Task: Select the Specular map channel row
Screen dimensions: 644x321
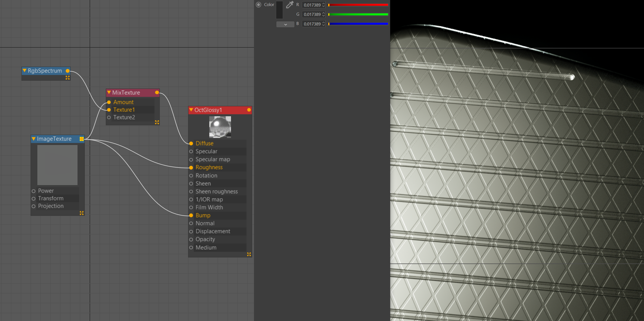Action: coord(213,159)
